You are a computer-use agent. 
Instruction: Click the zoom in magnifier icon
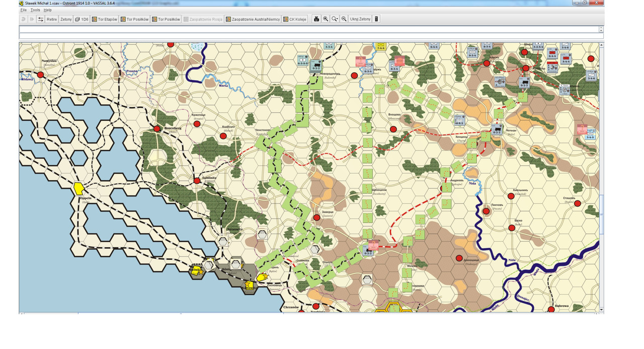coord(326,19)
